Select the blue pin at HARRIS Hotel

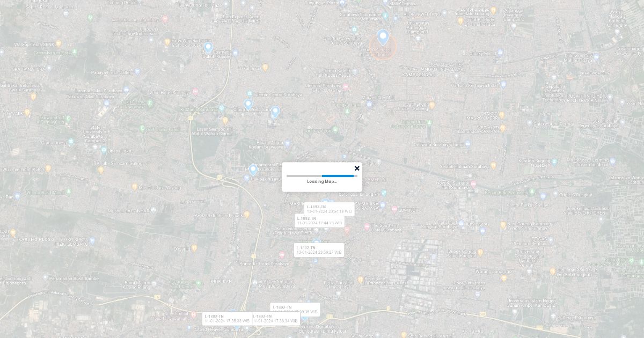coord(383,38)
